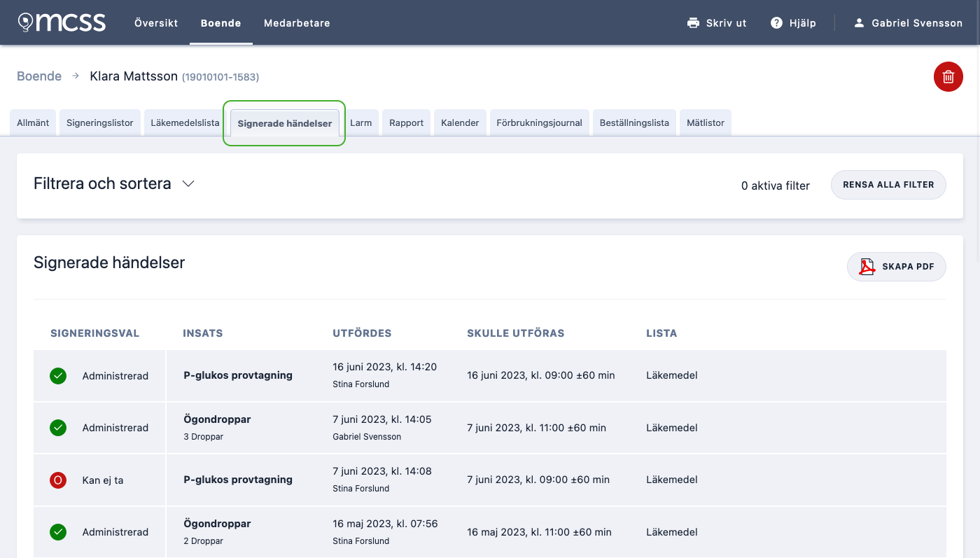The width and height of the screenshot is (980, 558).
Task: Click the Hjälp question mark icon
Action: click(776, 23)
